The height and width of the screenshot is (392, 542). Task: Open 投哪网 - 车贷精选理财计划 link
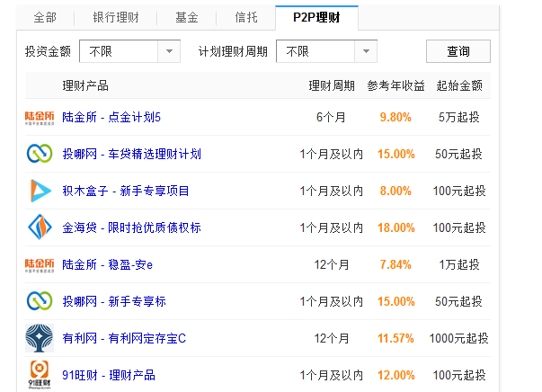pos(132,154)
